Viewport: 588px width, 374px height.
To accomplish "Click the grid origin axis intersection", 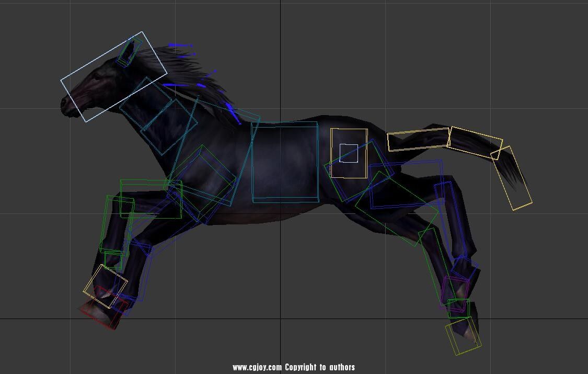I will coord(281,318).
